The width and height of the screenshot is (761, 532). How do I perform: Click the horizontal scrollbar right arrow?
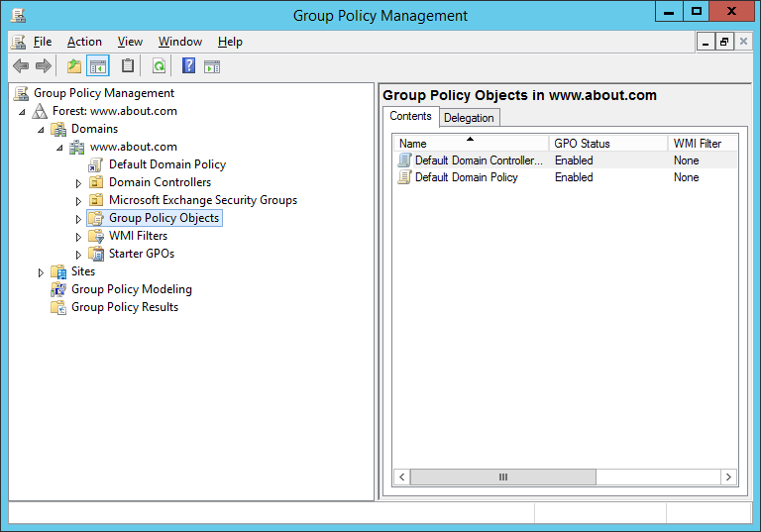[728, 478]
